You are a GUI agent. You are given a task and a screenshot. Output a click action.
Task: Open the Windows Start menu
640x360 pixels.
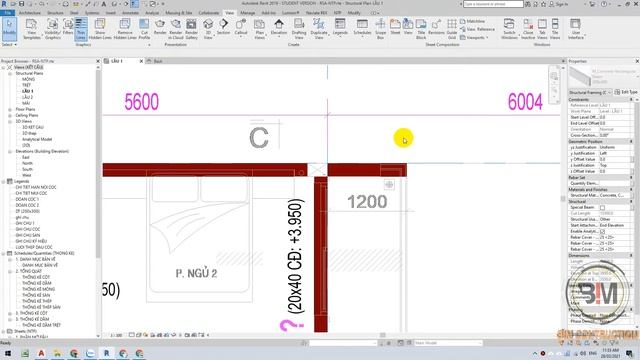tap(8, 353)
